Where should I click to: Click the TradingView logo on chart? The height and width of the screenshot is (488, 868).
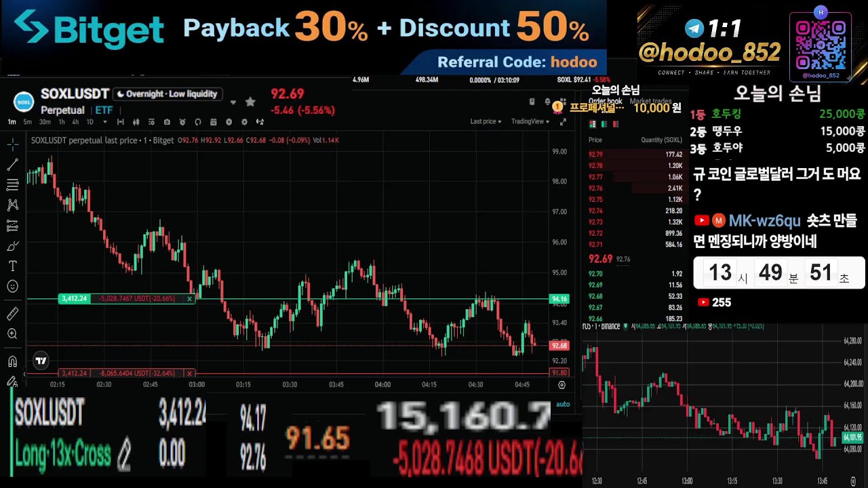tap(41, 361)
